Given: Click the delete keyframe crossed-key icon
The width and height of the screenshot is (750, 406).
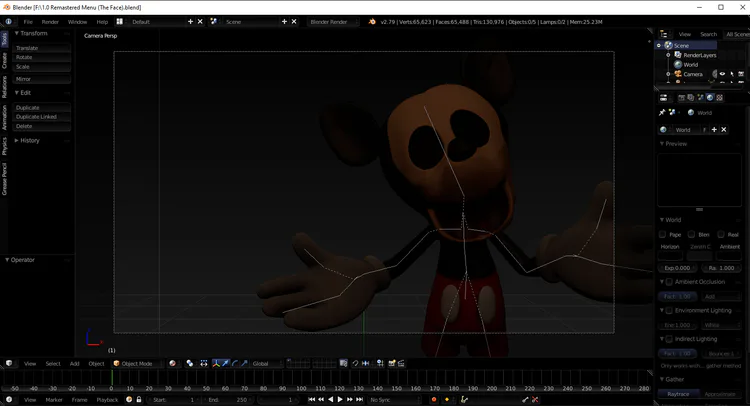Looking at the screenshot, I should click(535, 399).
